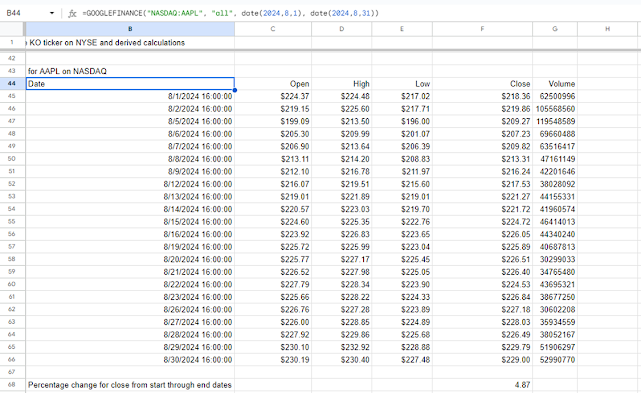Select the 'Close' header cell
This screenshot has height=393, width=641.
point(482,84)
